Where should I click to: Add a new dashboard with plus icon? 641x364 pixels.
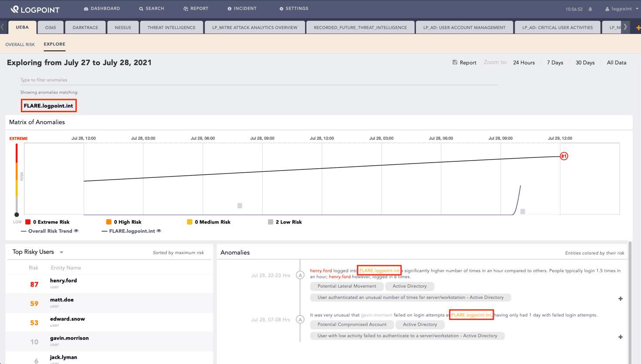[638, 28]
